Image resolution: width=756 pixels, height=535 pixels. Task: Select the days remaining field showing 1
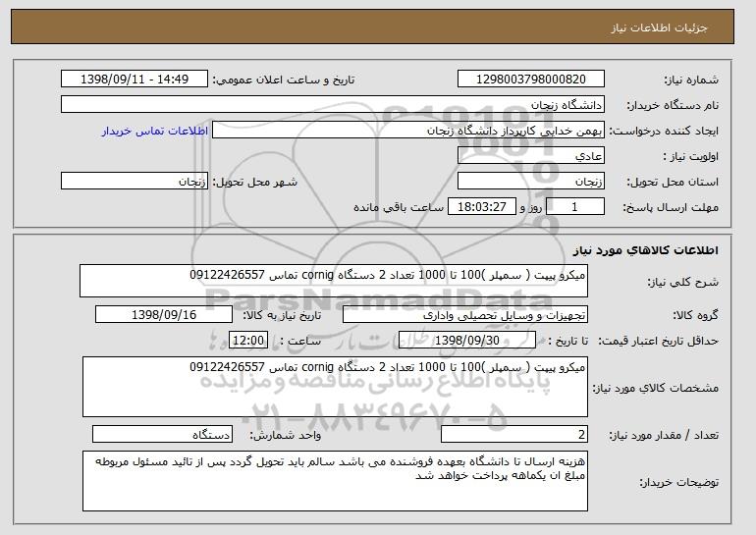pyautogui.click(x=574, y=207)
